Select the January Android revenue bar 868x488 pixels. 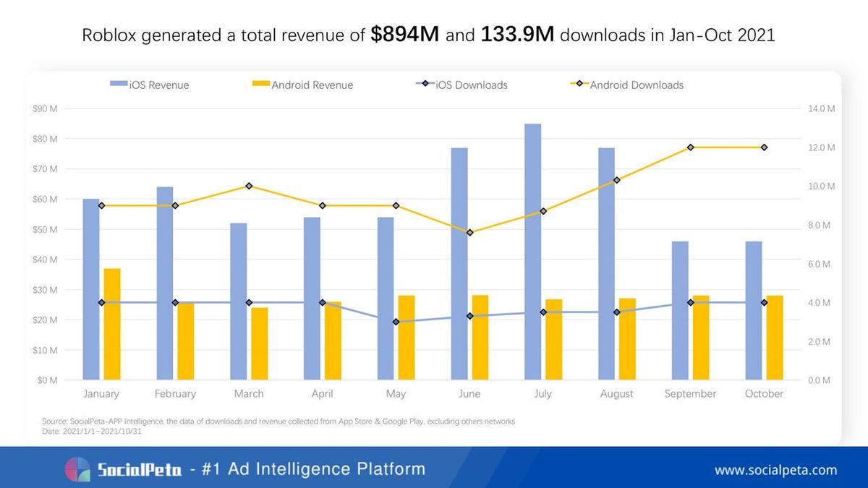coord(112,324)
